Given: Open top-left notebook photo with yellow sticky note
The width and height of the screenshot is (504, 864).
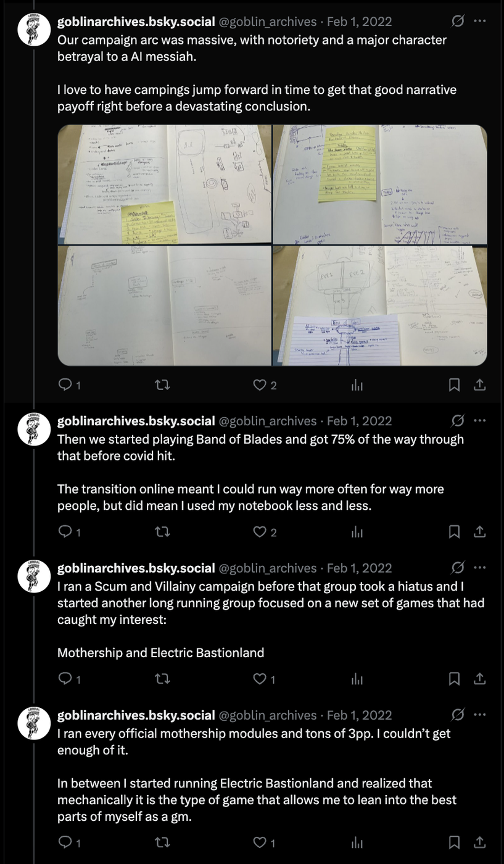Looking at the screenshot, I should (x=164, y=185).
